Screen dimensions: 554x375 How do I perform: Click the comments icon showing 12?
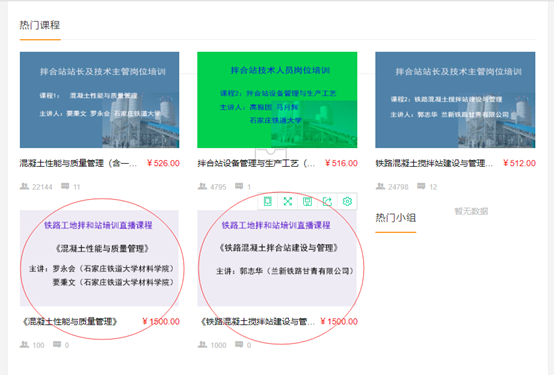[421, 186]
